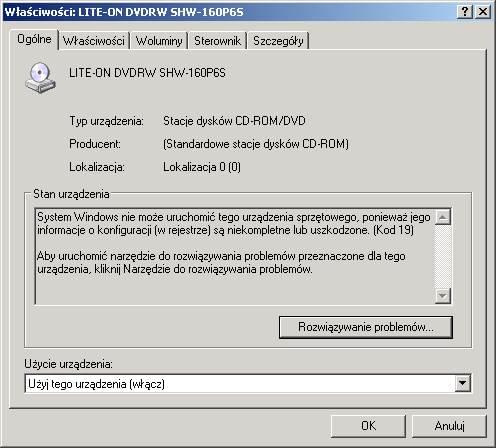Open the Sterownik tab

pyautogui.click(x=217, y=41)
